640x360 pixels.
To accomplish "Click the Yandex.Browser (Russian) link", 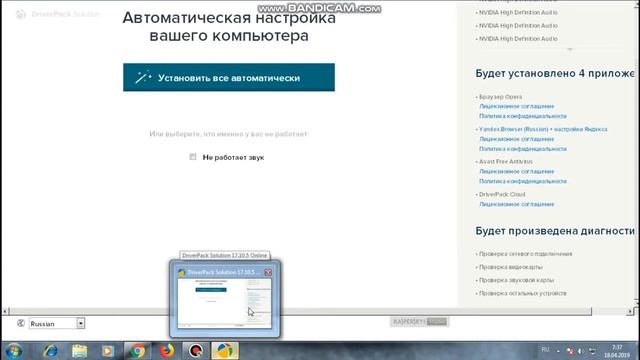I will click(543, 129).
